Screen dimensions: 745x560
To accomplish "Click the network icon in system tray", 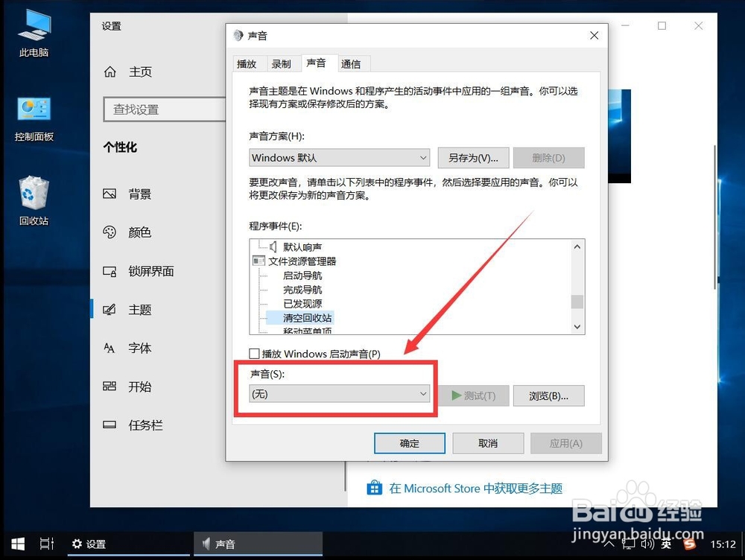I will [629, 544].
